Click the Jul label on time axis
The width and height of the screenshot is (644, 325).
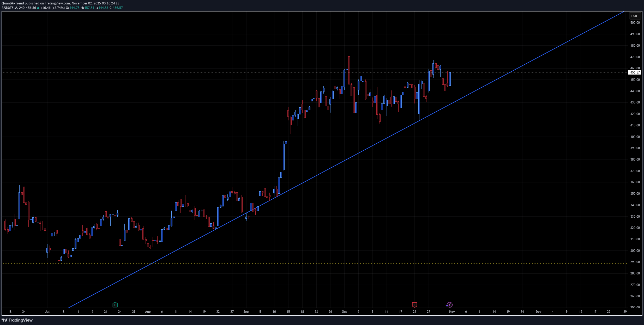47,312
